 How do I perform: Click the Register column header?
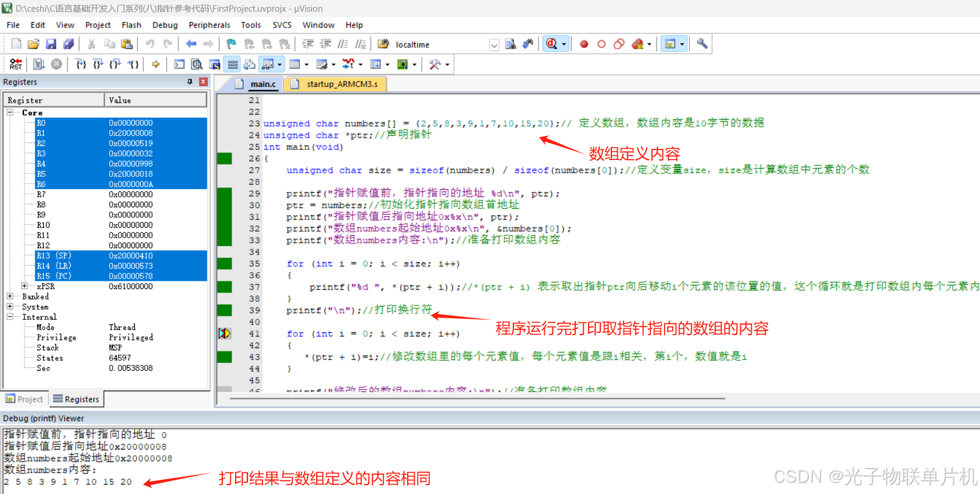point(54,100)
